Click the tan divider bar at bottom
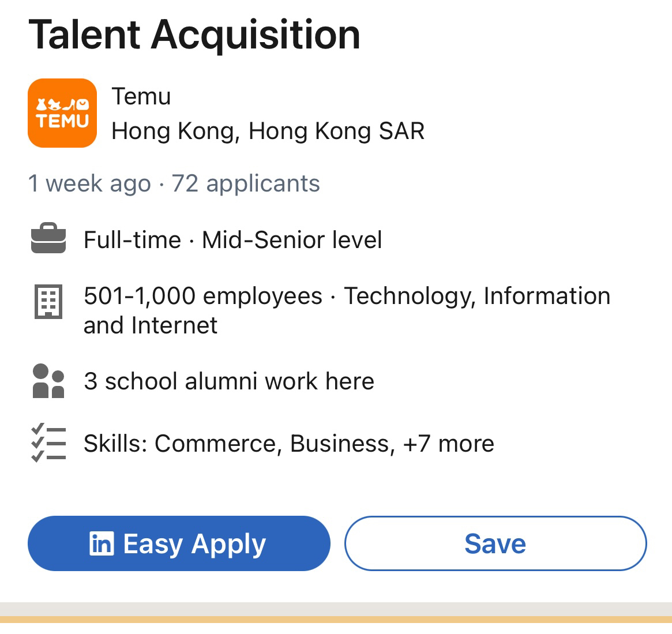This screenshot has height=634, width=672. tap(336, 620)
